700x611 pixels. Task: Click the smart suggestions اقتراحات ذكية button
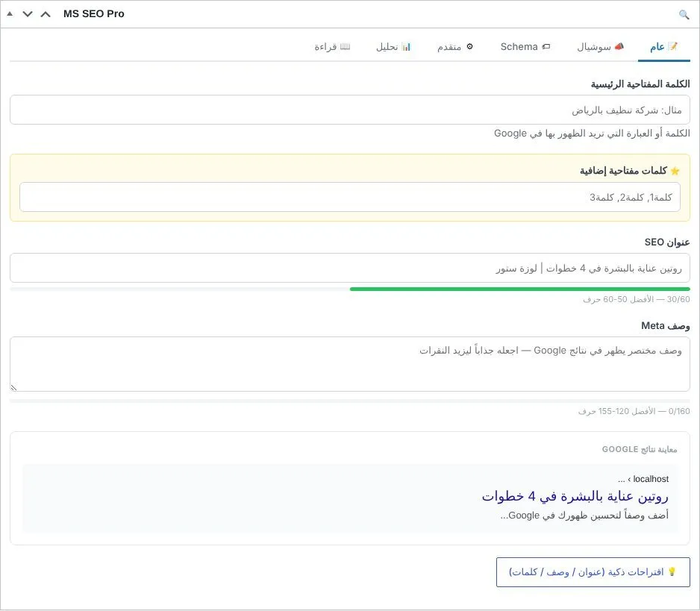(x=593, y=571)
